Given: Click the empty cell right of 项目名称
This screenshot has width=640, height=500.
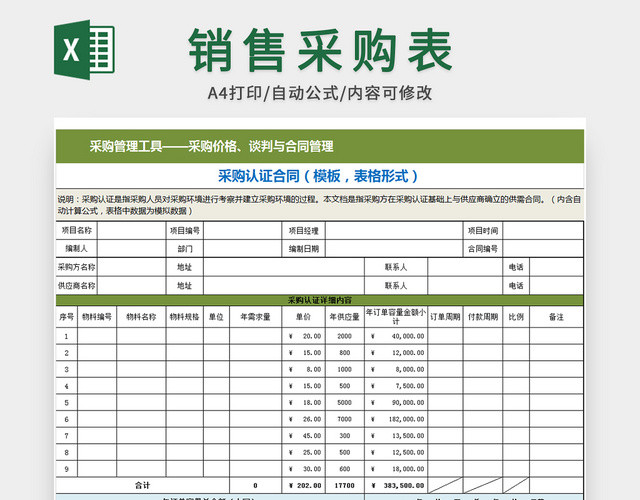Looking at the screenshot, I should (x=131, y=230).
